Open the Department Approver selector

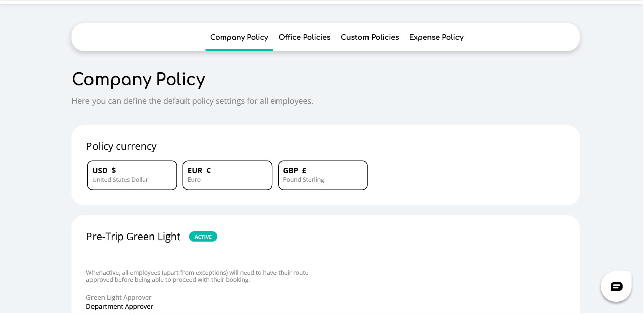120,306
